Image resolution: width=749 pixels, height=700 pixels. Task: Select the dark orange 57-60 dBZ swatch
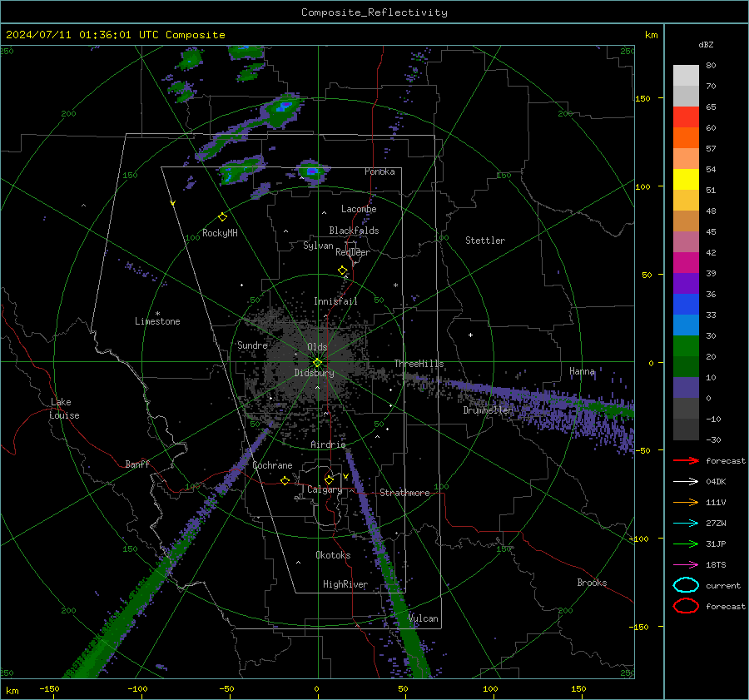click(x=686, y=138)
